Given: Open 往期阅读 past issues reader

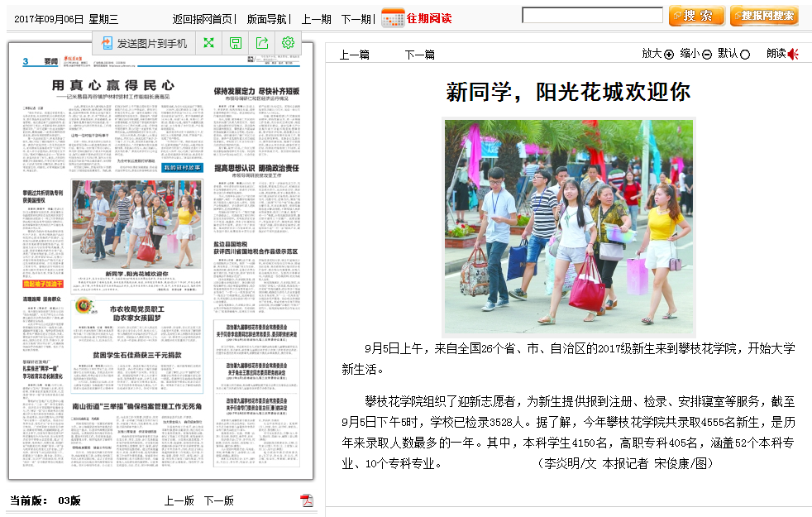Looking at the screenshot, I should (x=429, y=18).
